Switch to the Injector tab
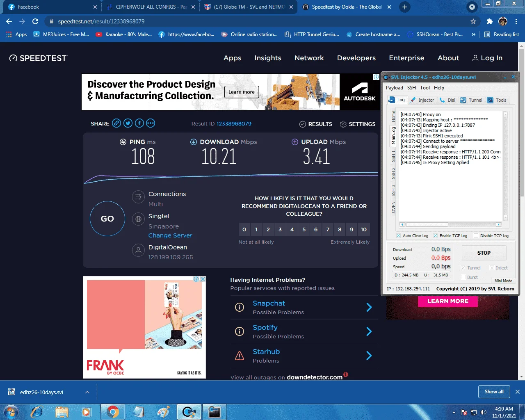The image size is (525, 420). click(422, 100)
